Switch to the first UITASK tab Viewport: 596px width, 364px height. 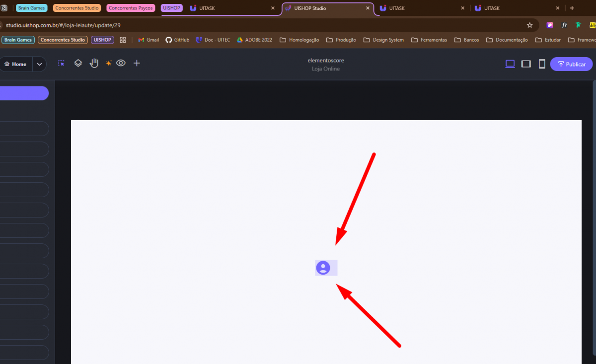click(232, 8)
